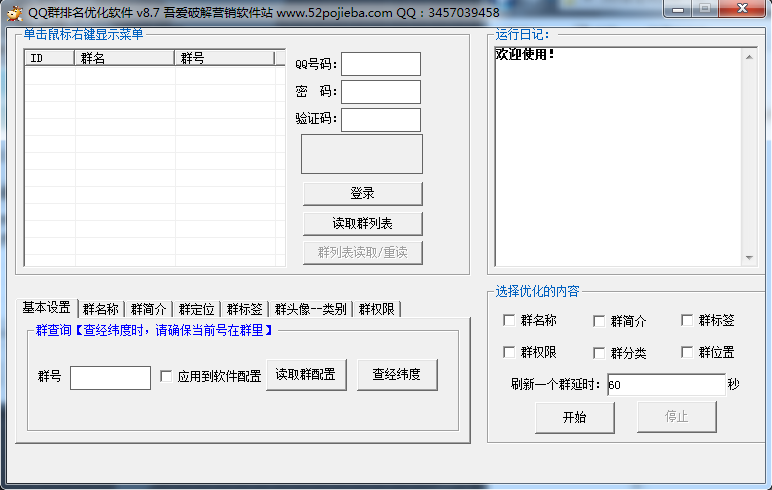The width and height of the screenshot is (772, 490).
Task: Open the 群名称 tab
Action: tap(101, 309)
